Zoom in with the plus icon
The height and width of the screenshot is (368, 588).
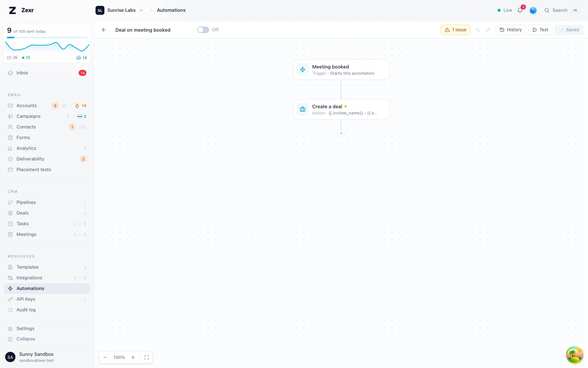click(133, 357)
